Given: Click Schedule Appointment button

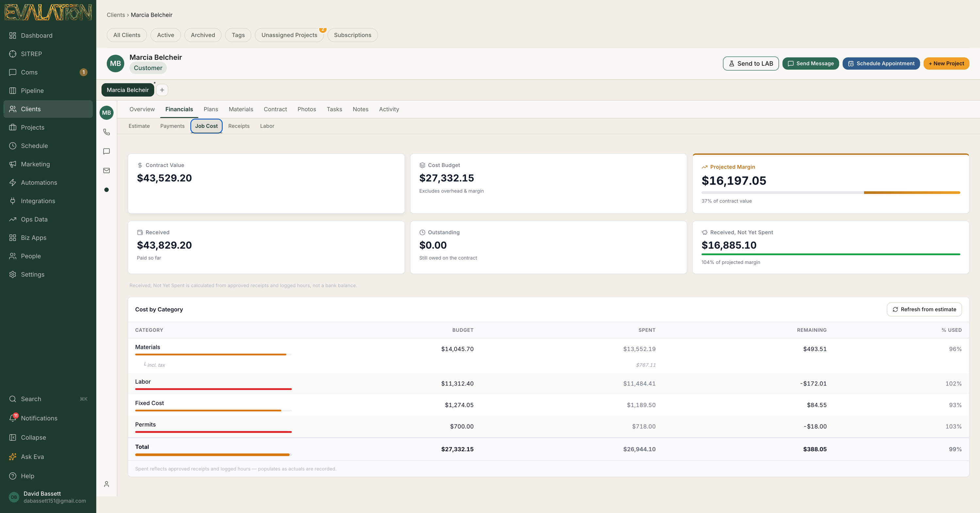Looking at the screenshot, I should tap(881, 64).
